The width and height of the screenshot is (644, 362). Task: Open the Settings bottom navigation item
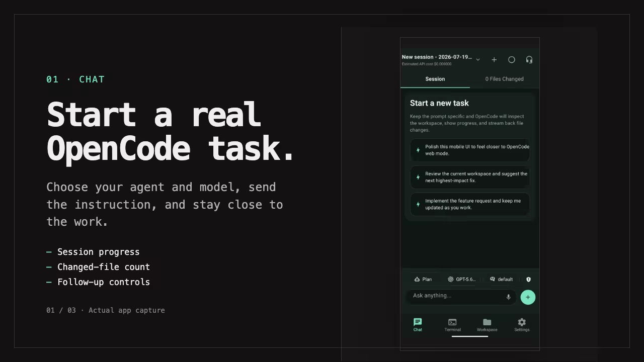click(x=522, y=325)
